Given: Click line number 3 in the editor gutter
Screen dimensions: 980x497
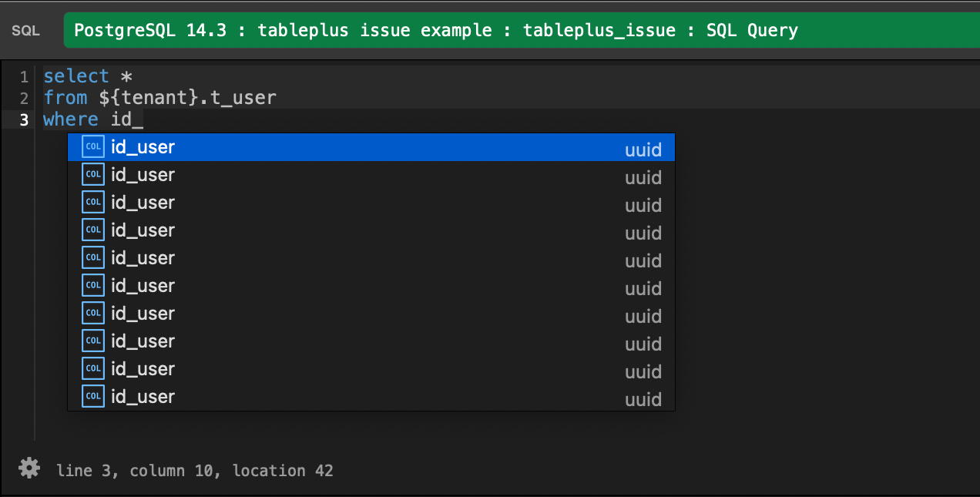Looking at the screenshot, I should tap(24, 119).
